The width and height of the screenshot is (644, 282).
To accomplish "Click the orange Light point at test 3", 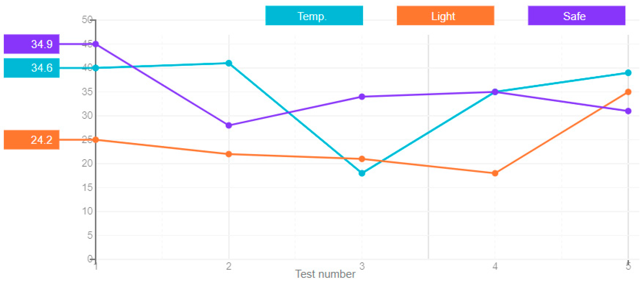I will [362, 159].
